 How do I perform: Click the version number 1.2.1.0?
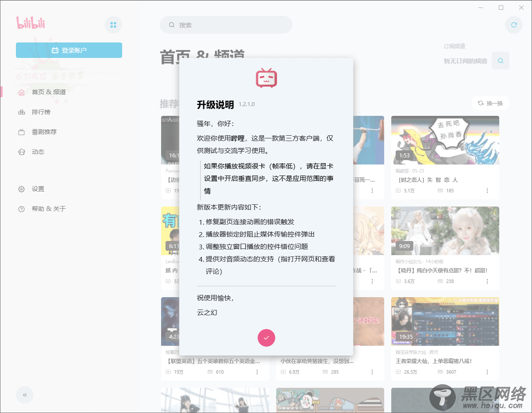(x=247, y=104)
